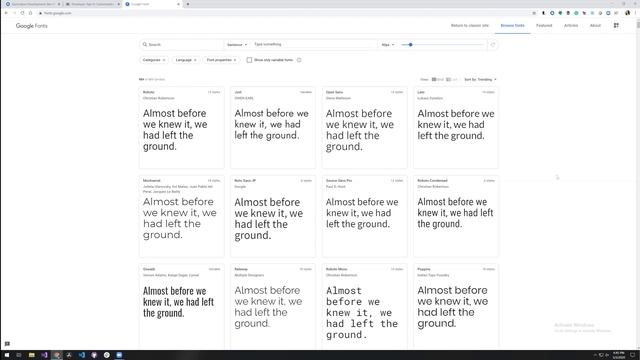Open the Jost font card
The image size is (640, 360).
[273, 128]
